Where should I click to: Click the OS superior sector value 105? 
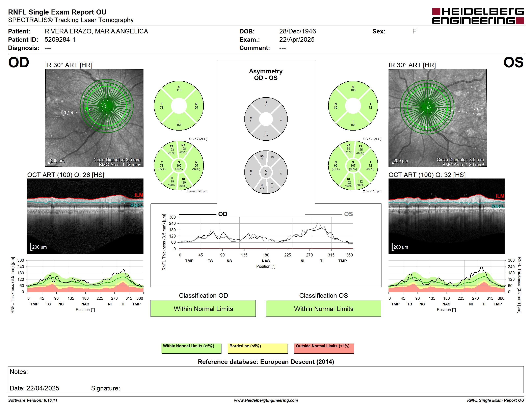[353, 90]
